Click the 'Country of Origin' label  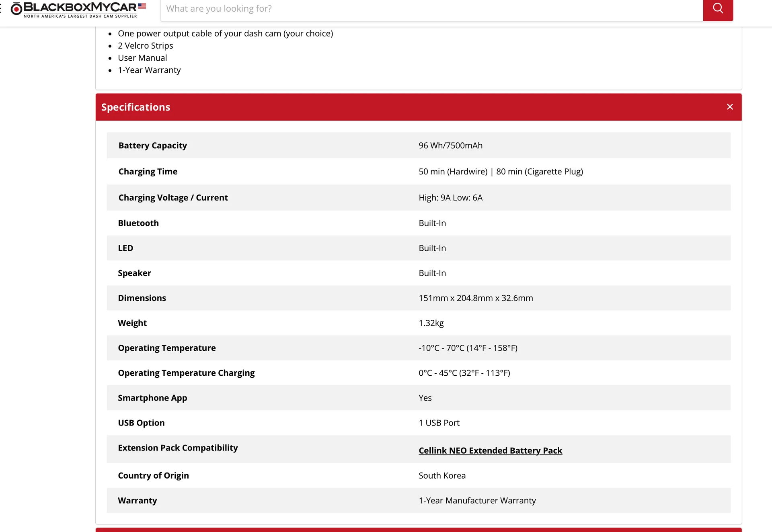click(153, 475)
